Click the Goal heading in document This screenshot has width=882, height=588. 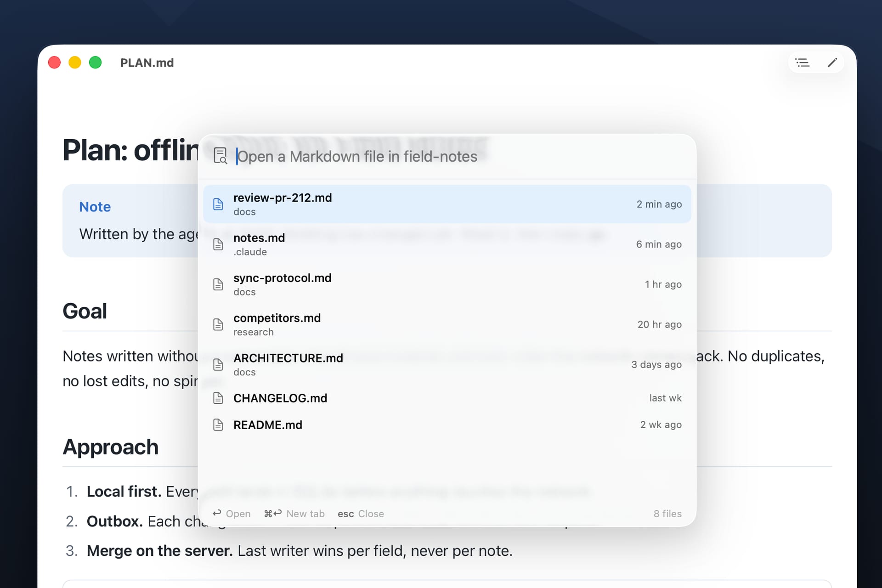(85, 311)
